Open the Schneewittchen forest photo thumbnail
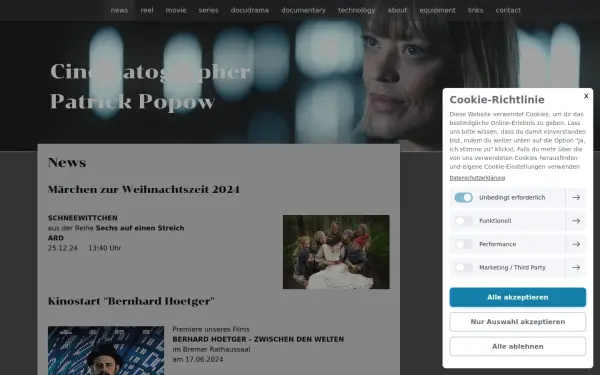600x375 pixels. coord(336,252)
